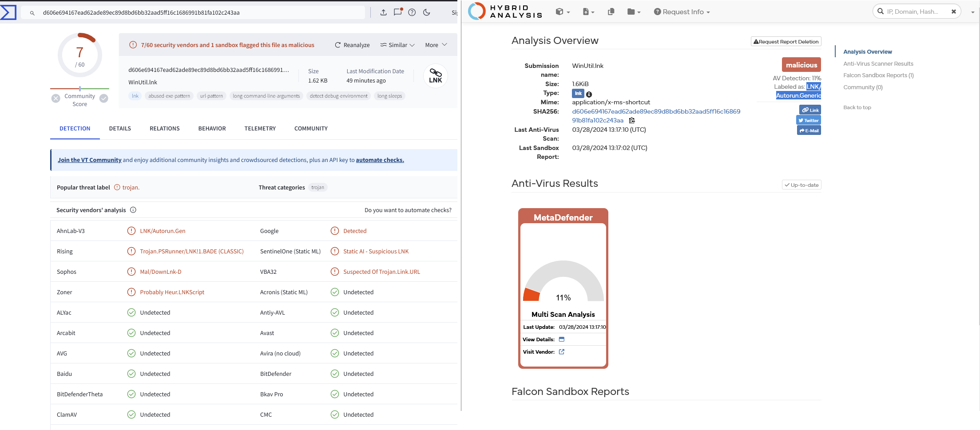Click the search magnifier in VirusTotal bar
This screenshot has width=980, height=430.
click(x=32, y=13)
